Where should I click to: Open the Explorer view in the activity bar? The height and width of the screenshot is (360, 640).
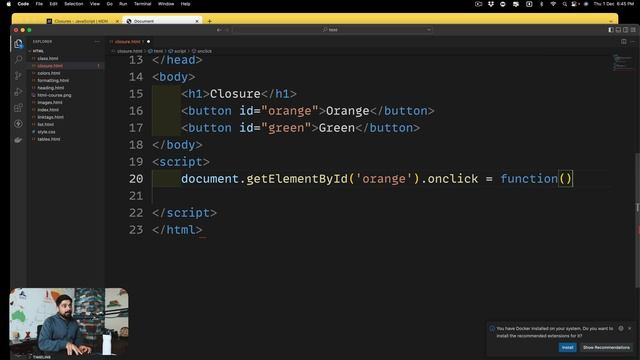(x=18, y=44)
